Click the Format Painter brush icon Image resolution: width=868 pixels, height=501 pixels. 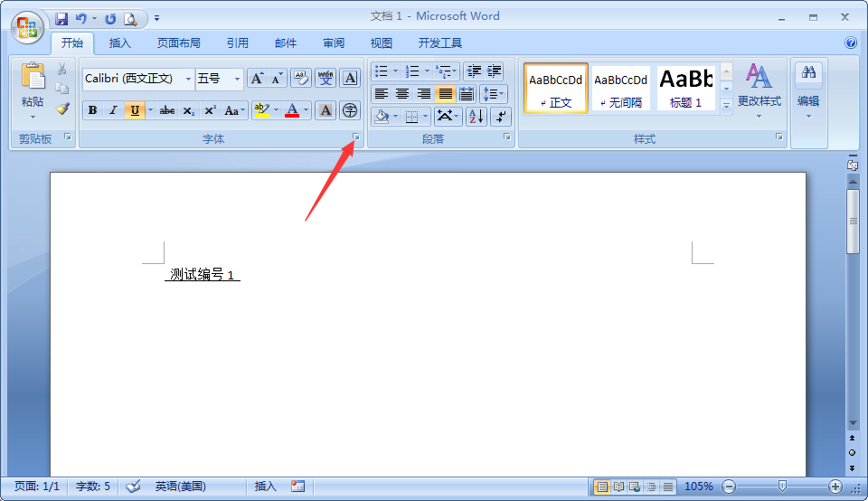pos(62,109)
